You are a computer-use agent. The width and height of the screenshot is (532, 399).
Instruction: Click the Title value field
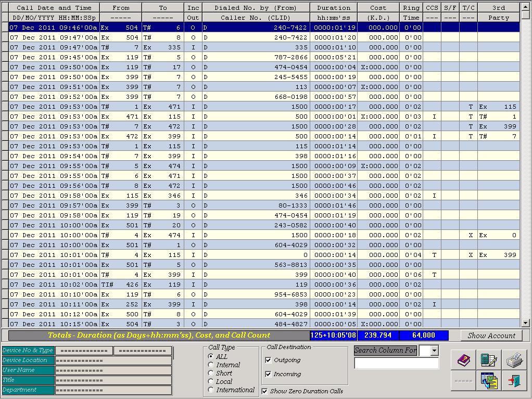(x=113, y=380)
